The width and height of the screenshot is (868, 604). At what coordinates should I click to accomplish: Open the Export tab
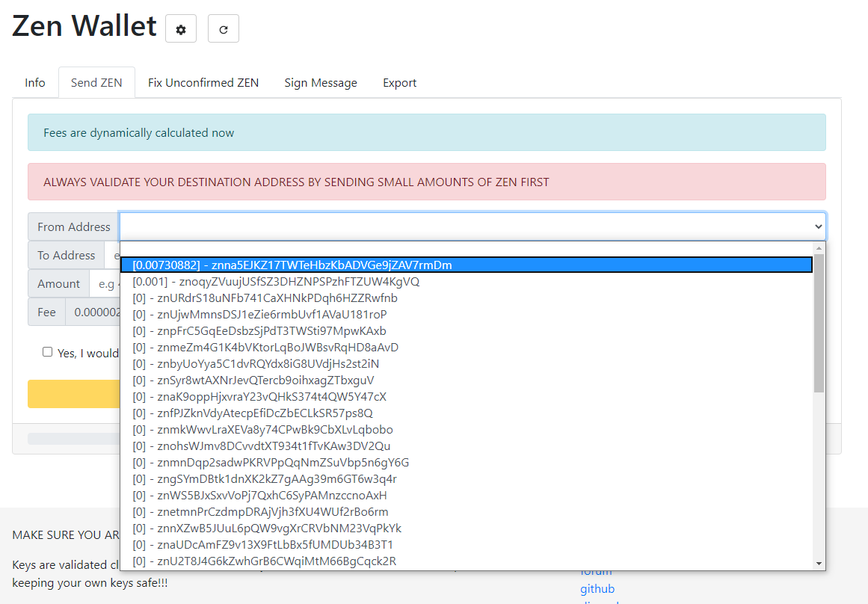(399, 82)
